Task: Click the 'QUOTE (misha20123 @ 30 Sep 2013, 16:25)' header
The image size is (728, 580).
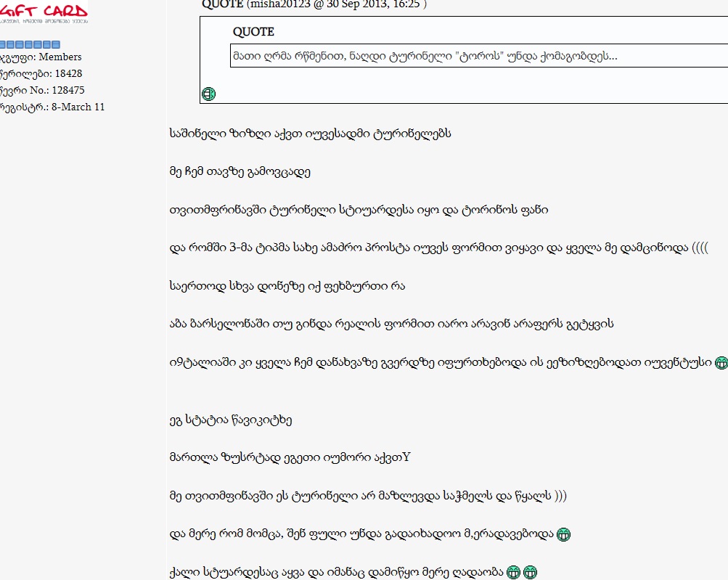Action: [314, 4]
